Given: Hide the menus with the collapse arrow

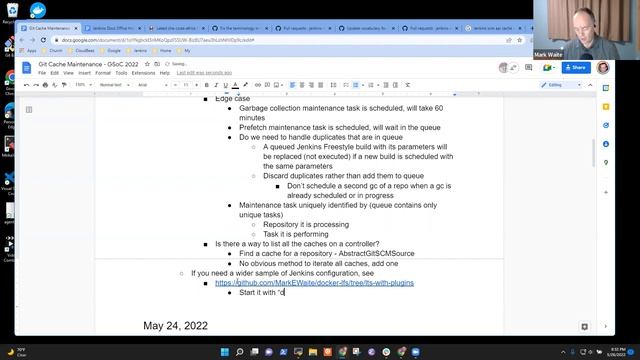Looking at the screenshot, I should pos(590,85).
